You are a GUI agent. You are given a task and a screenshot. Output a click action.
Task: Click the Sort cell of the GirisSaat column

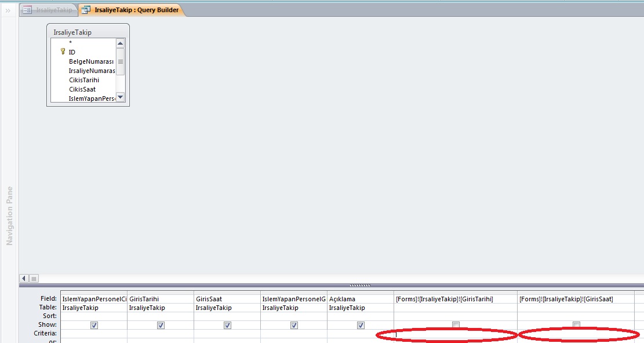coord(227,316)
